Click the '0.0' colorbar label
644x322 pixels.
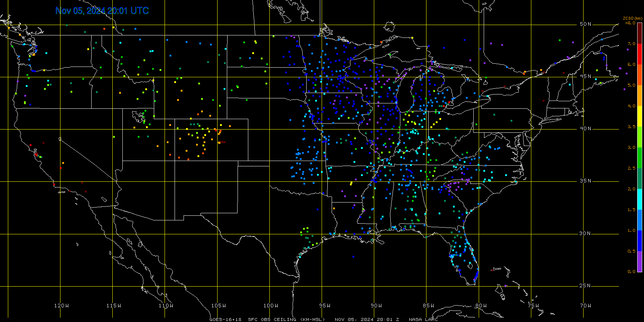point(631,272)
